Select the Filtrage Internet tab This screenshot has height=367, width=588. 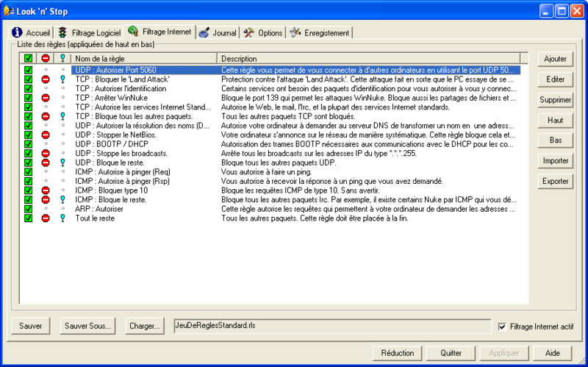click(x=160, y=32)
